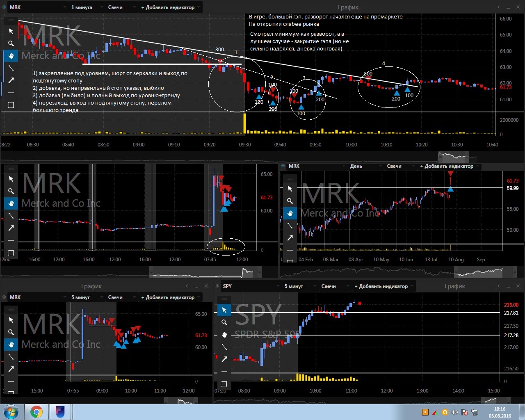
Task: Select zoom tool in the headerless middle-left MRK chart
Action: [11, 191]
